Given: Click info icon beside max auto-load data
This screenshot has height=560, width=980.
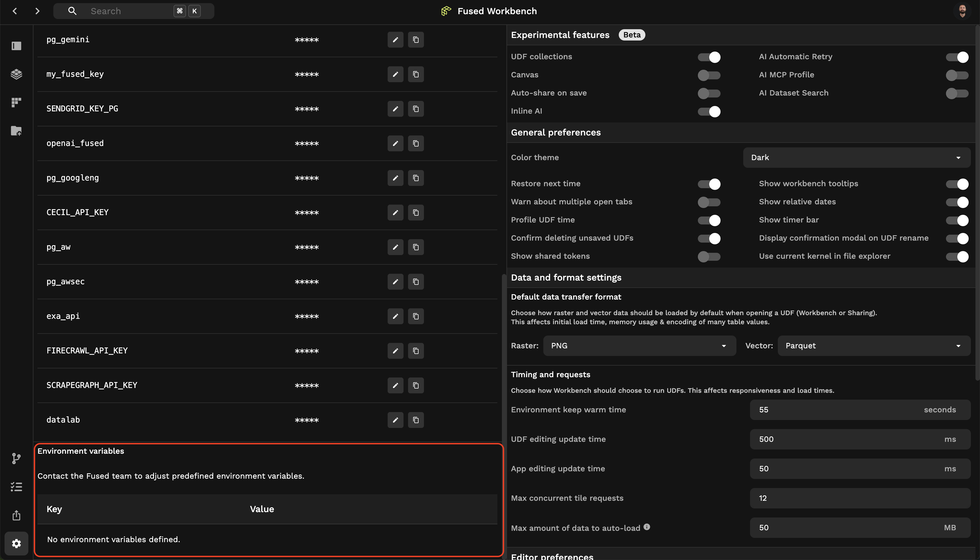Looking at the screenshot, I should pos(647,527).
